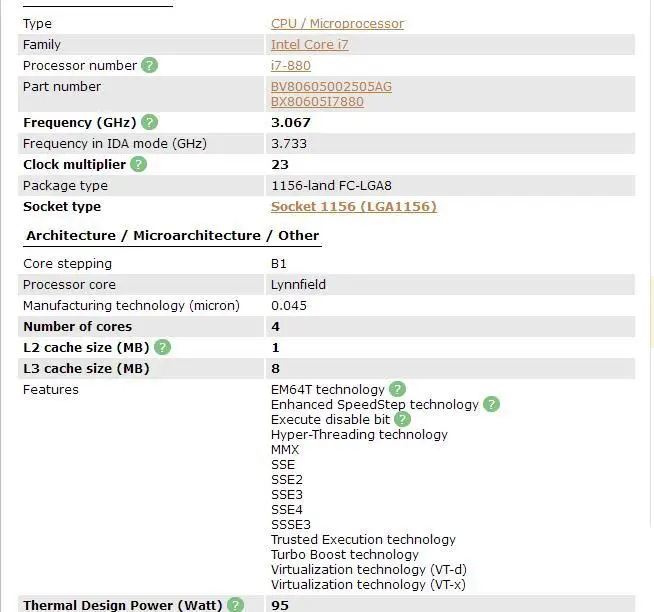
Task: Click part number BX80605I7880 link
Action: coord(317,101)
